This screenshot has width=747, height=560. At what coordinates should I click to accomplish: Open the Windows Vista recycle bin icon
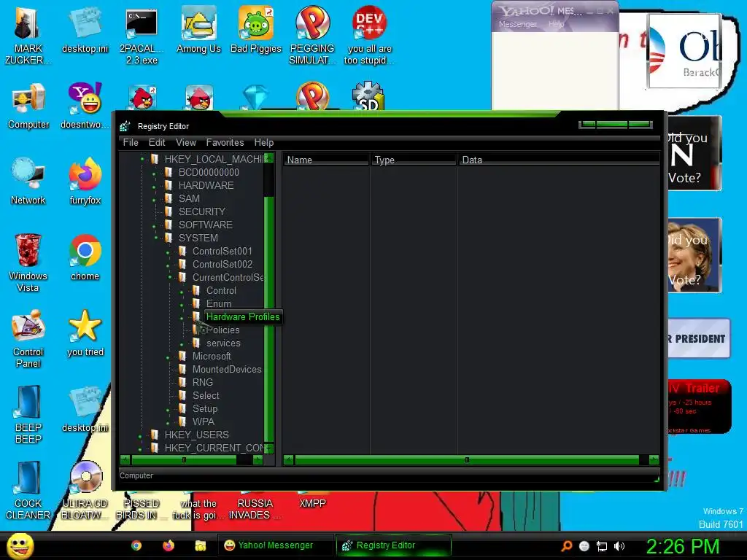click(28, 262)
